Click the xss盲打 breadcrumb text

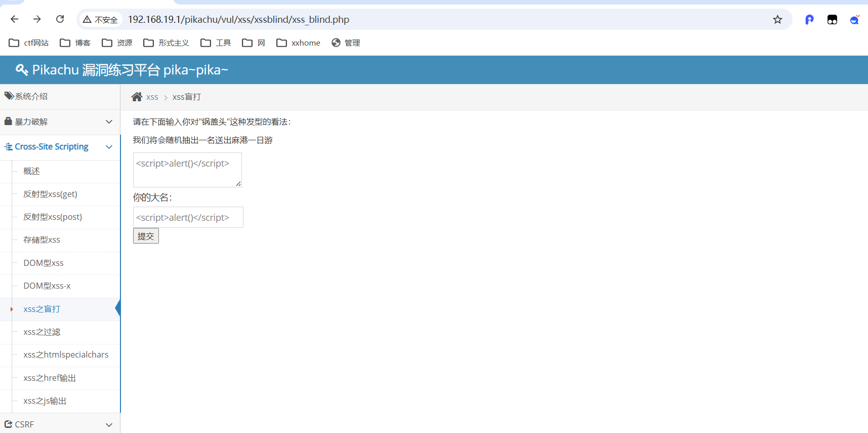[x=186, y=97]
